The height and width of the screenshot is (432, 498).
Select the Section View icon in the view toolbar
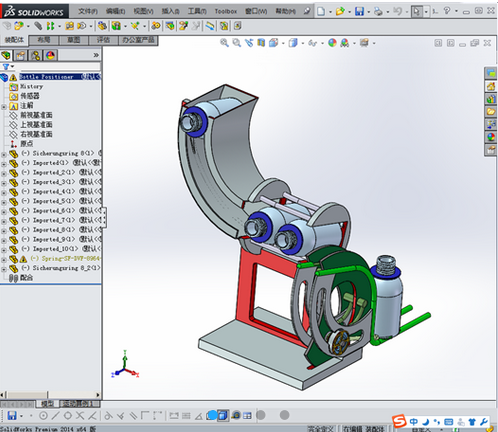[261, 43]
